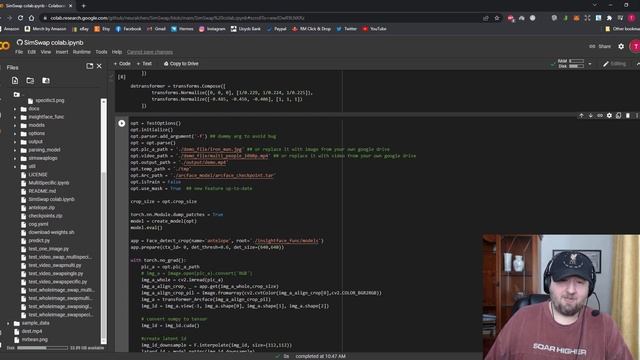
Task: Expand the util folder
Action: click(x=15, y=167)
